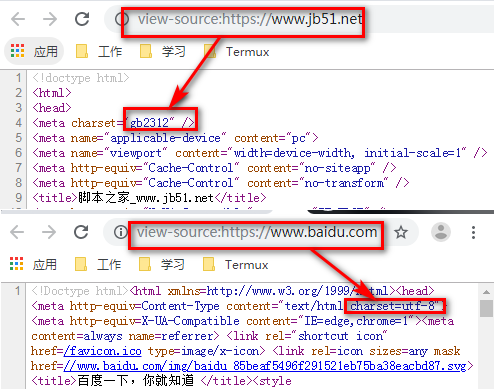Open the Termux bookmark folder in the jb51.net window
Viewport: 494px width, 389px height.
pos(237,51)
